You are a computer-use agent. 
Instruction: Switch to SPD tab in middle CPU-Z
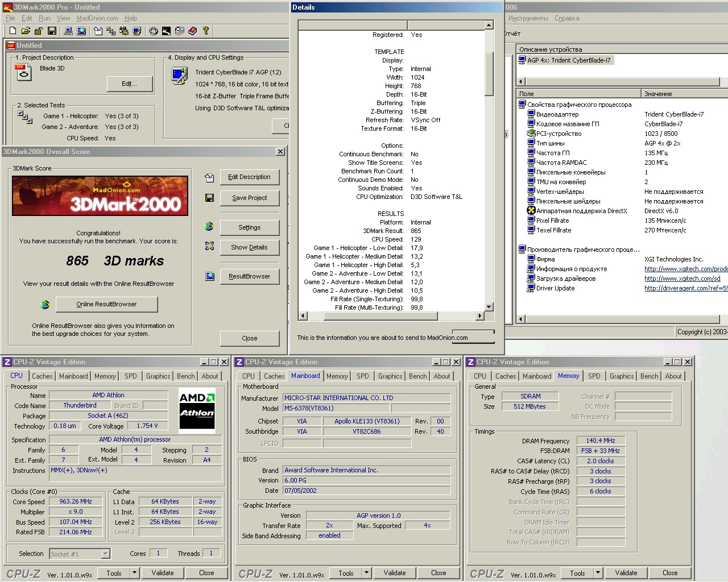(x=363, y=376)
